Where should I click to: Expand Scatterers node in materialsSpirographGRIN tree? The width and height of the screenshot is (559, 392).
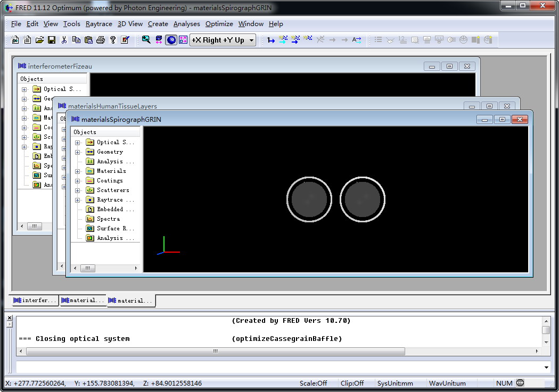[x=77, y=191]
